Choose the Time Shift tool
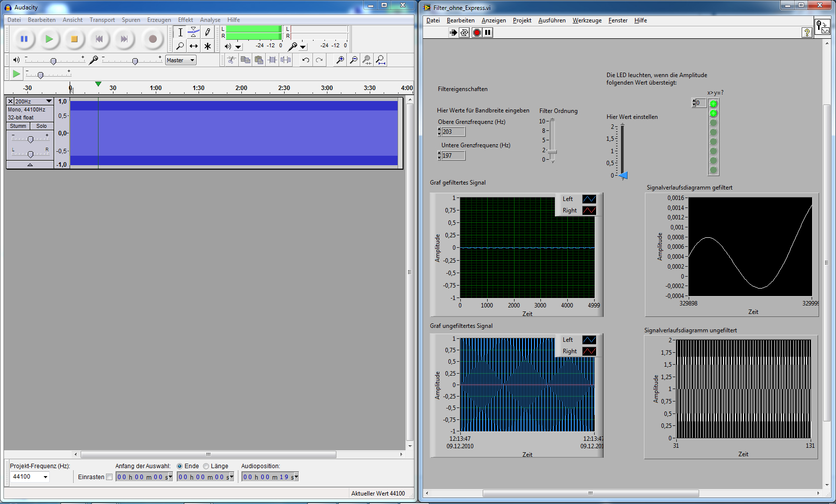 coord(194,46)
